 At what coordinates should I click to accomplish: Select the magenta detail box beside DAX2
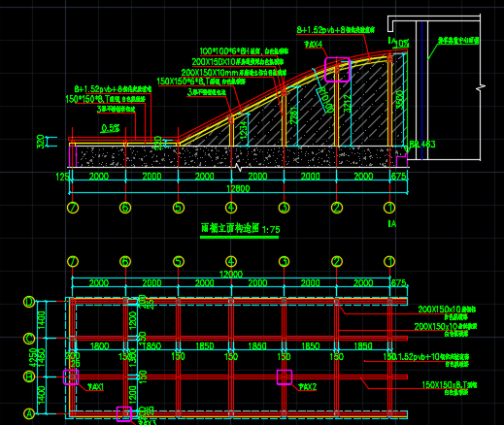point(285,377)
